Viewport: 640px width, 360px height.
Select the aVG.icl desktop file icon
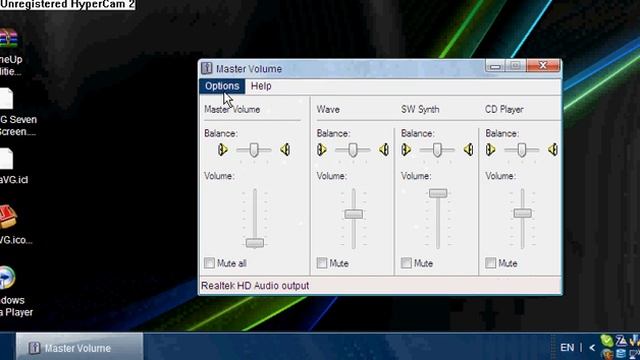coord(7,159)
